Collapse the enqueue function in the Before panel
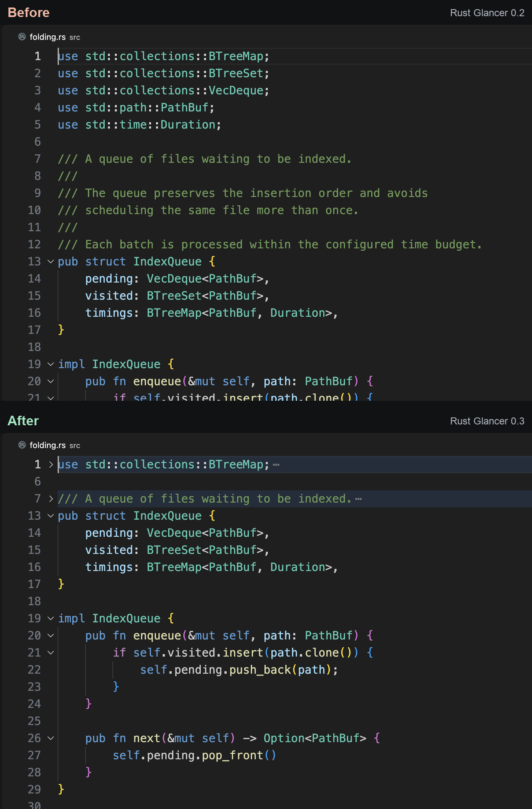The height and width of the screenshot is (809, 532). 51,381
